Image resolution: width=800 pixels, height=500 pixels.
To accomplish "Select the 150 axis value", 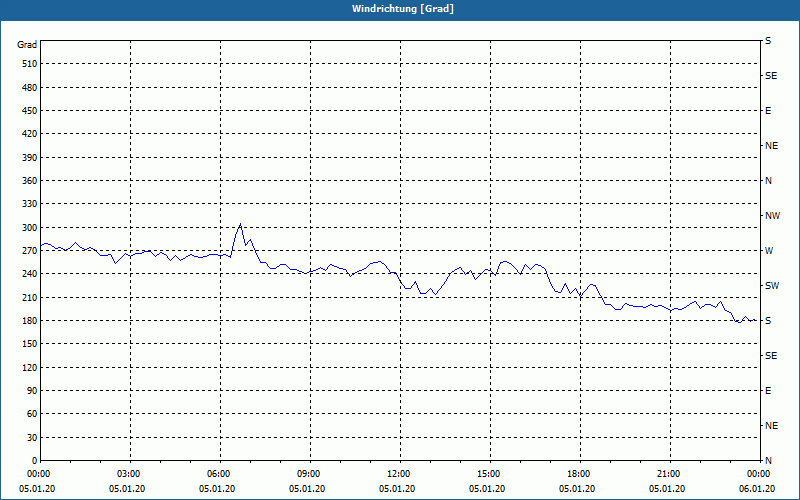I will pos(30,344).
